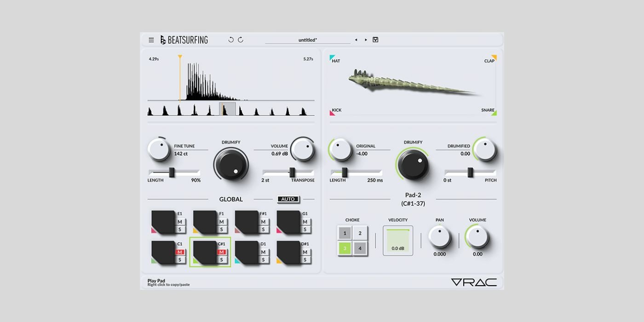Click the Pitch slider handle
Image resolution: width=644 pixels, height=322 pixels.
[x=471, y=172]
